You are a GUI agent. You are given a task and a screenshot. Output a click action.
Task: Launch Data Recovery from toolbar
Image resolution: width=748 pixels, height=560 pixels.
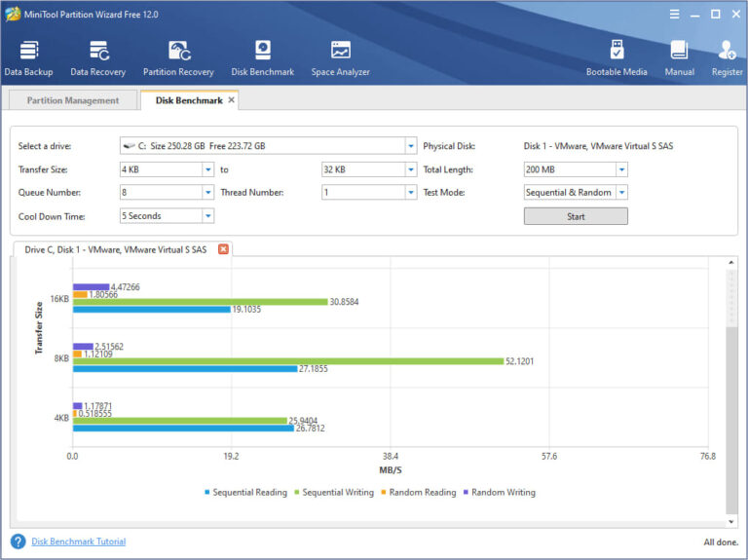[x=97, y=58]
